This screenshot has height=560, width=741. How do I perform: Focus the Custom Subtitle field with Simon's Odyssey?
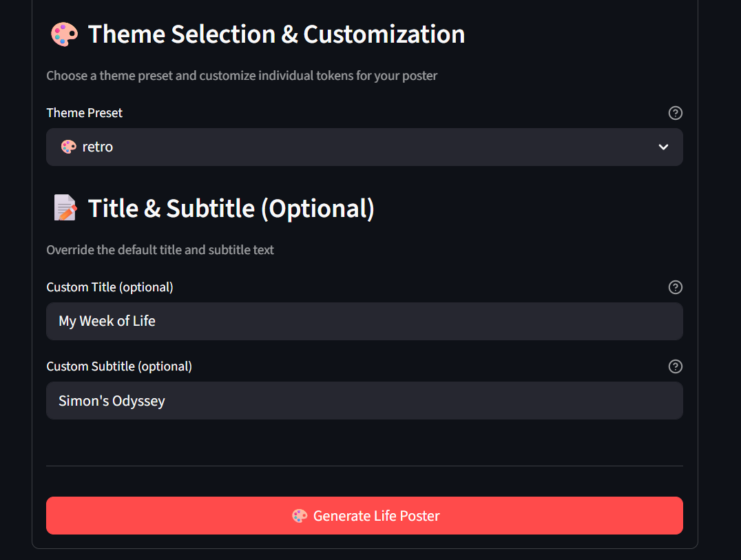point(364,400)
